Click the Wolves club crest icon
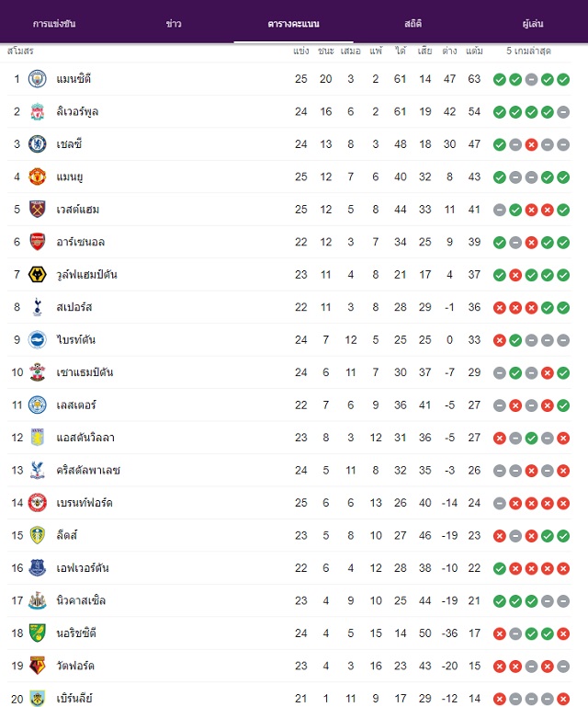 click(38, 275)
